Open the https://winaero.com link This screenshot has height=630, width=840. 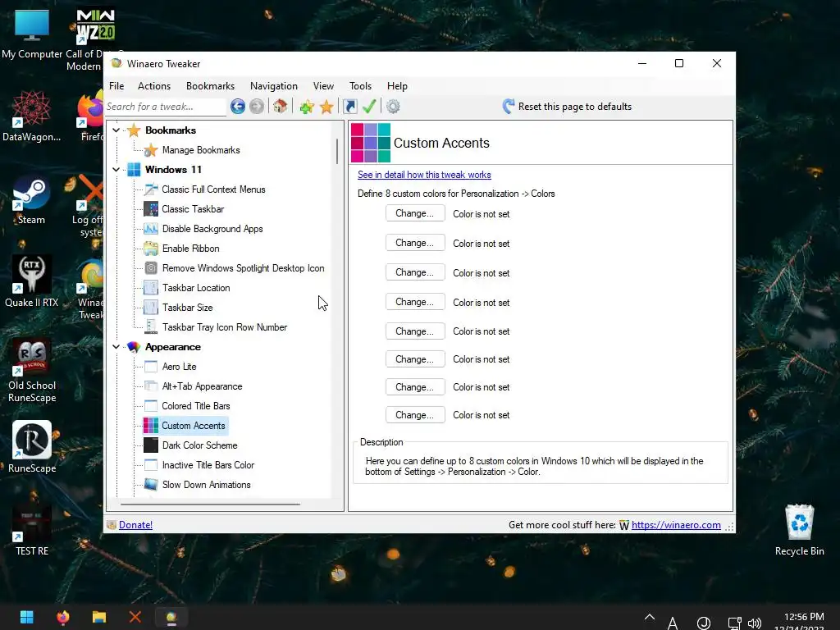[676, 525]
